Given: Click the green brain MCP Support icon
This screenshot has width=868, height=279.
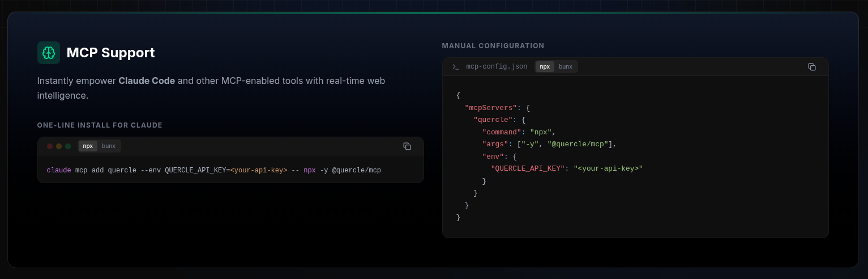Looking at the screenshot, I should 49,53.
